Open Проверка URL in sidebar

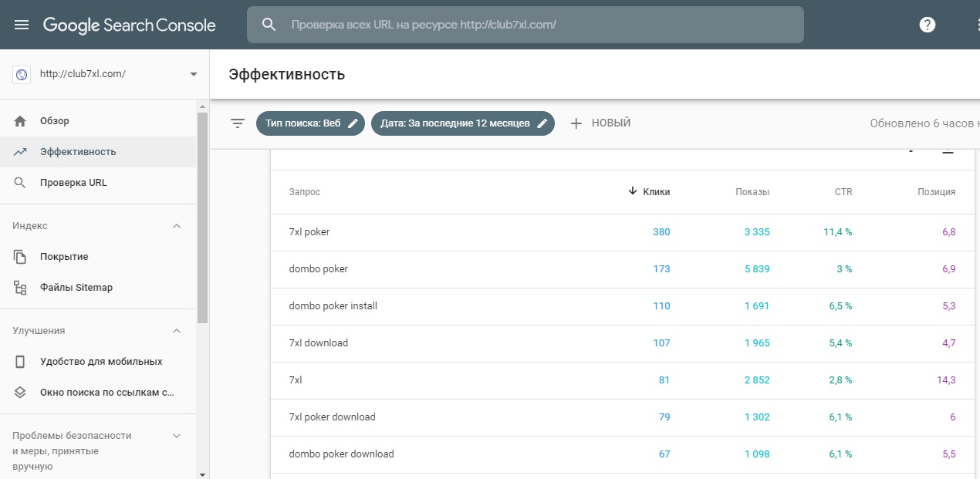(x=98, y=183)
